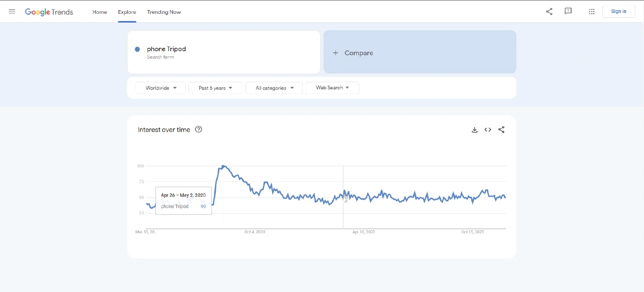Open the Google apps grid

coord(592,12)
